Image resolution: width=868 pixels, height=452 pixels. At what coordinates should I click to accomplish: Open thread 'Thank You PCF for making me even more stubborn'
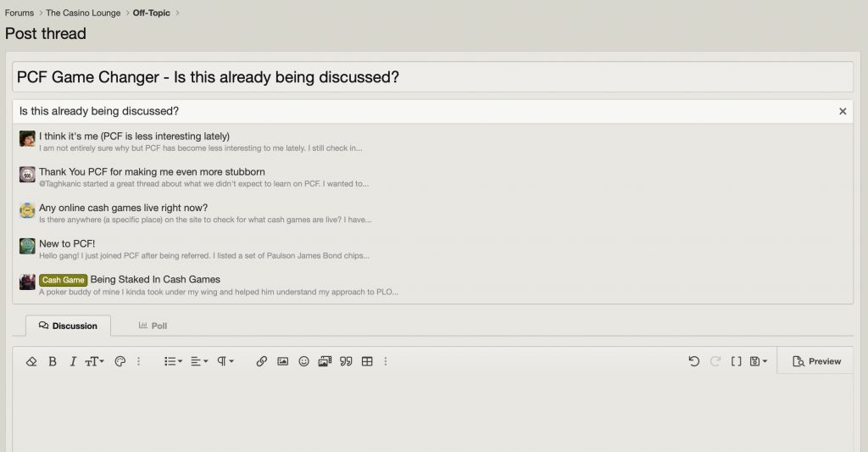[153, 171]
